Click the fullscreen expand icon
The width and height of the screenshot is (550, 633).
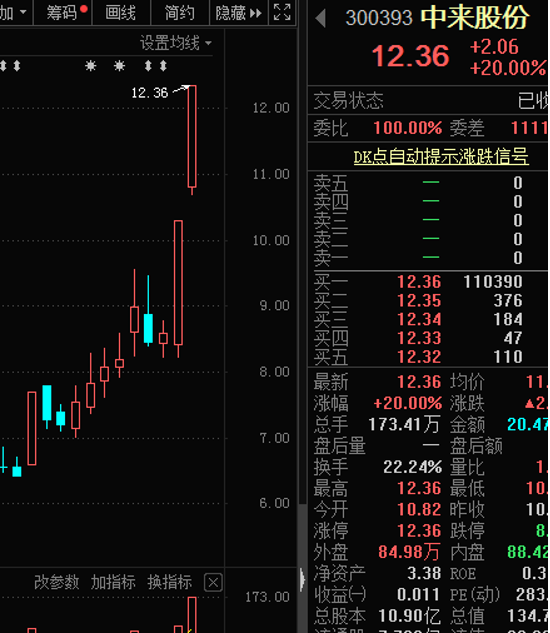point(282,12)
